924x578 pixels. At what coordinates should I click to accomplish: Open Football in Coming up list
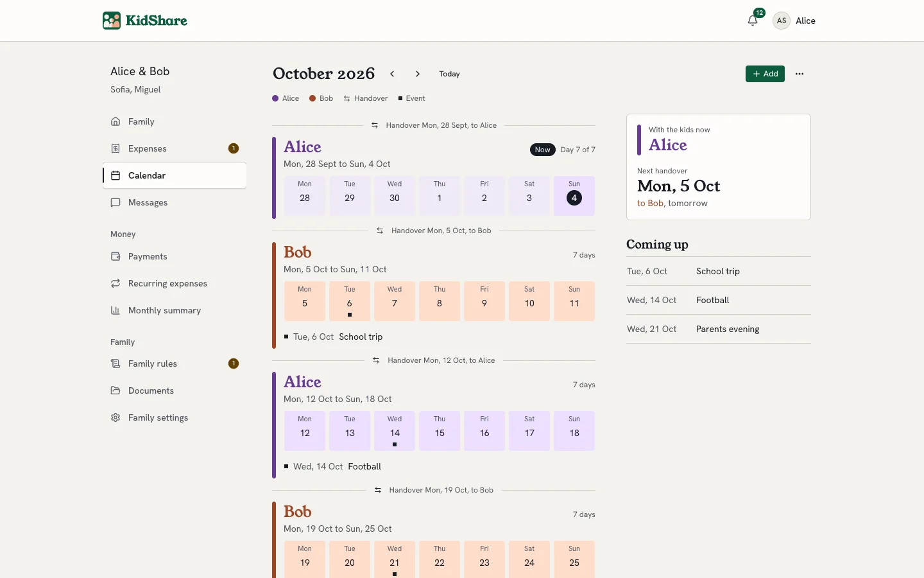pos(719,300)
